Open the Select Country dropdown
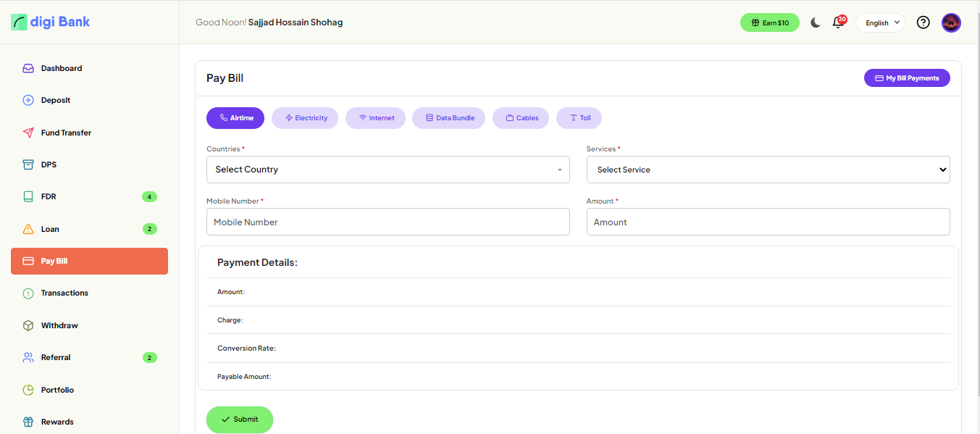This screenshot has width=980, height=434. [388, 170]
